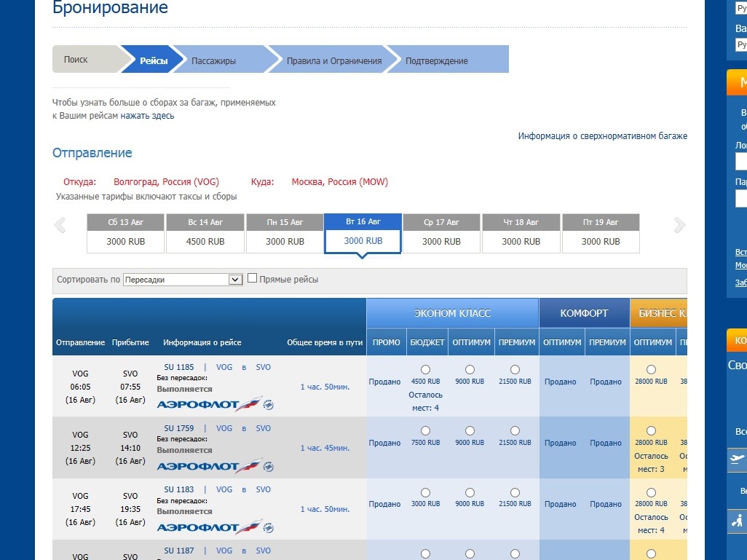Image resolution: width=747 pixels, height=560 pixels.
Task: Click Aeroflot logo for flight SU 1185
Action: point(208,405)
